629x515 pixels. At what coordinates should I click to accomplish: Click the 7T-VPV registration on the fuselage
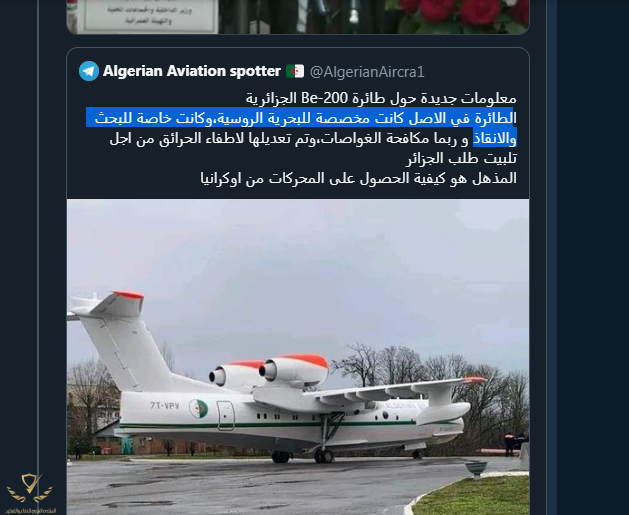[165, 406]
